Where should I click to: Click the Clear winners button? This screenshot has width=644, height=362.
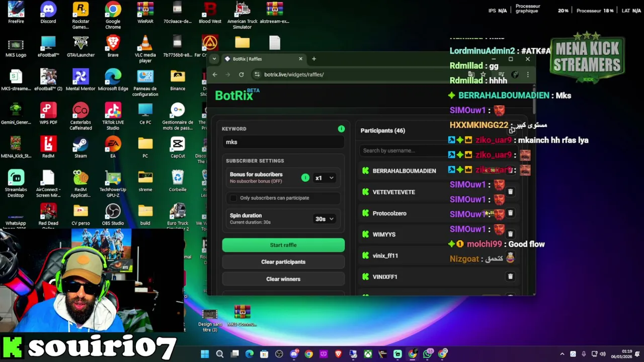[x=283, y=279]
